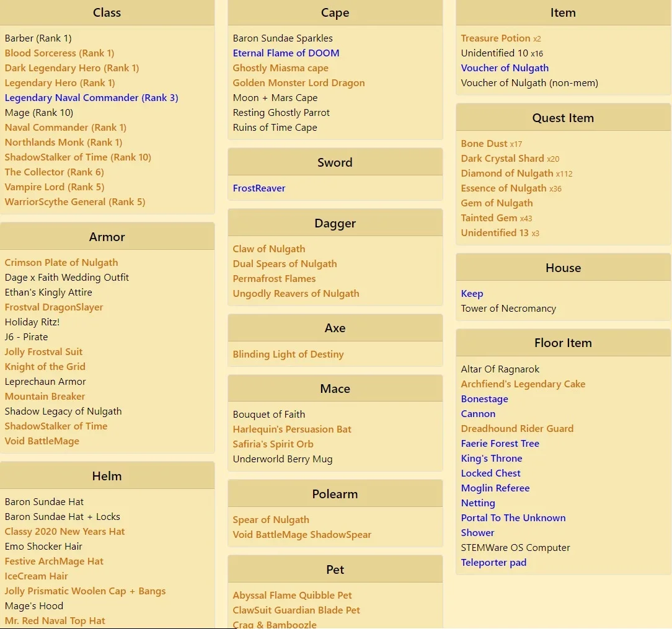Screen dimensions: 672x629
Task: Click 'Tower of Necromancy' house entry
Action: coord(508,309)
